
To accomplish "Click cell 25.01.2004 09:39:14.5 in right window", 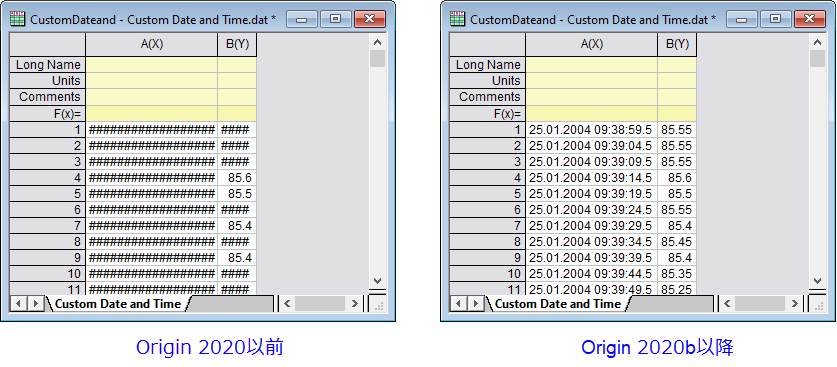I will tap(591, 178).
